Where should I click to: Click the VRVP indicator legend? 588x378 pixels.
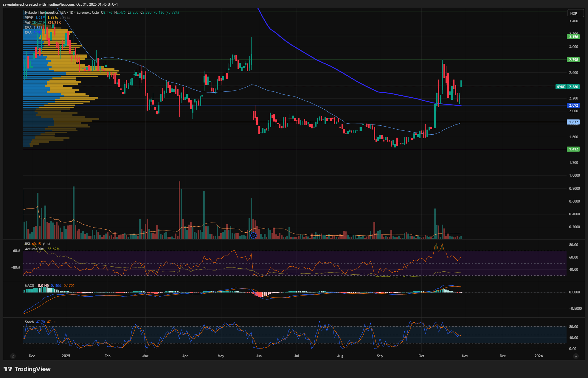coord(29,18)
